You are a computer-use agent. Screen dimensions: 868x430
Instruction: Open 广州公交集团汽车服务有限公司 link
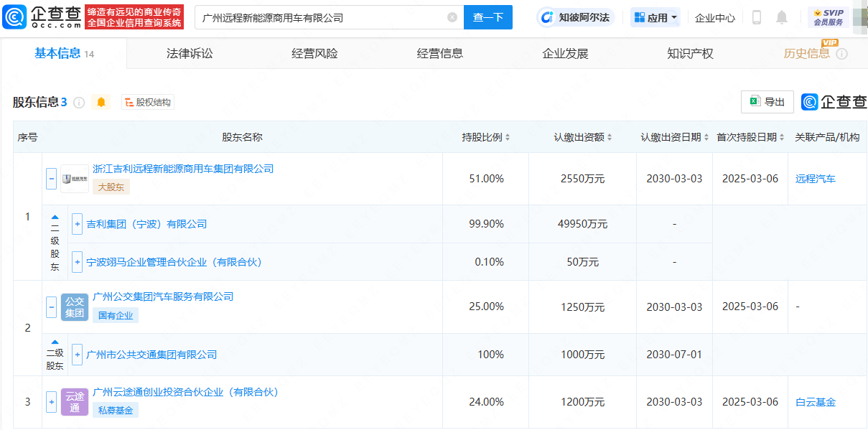pyautogui.click(x=163, y=296)
